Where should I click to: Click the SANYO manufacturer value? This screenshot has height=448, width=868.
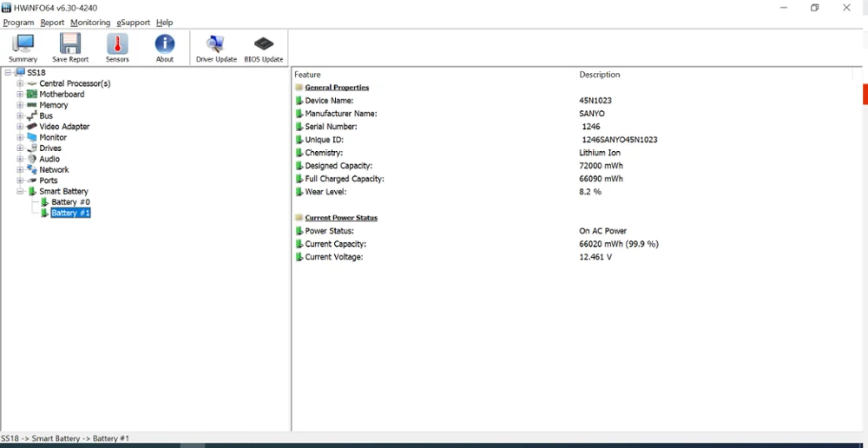(592, 114)
